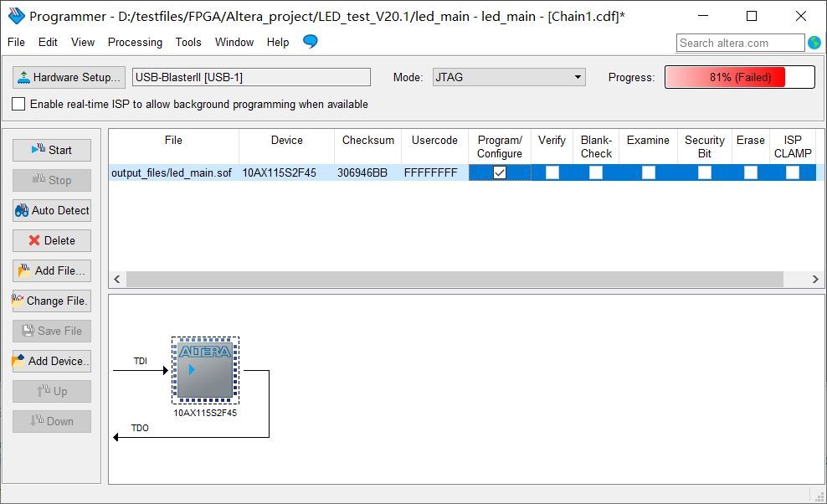Open Hardware Setup dialog
The width and height of the screenshot is (827, 504).
pos(69,77)
